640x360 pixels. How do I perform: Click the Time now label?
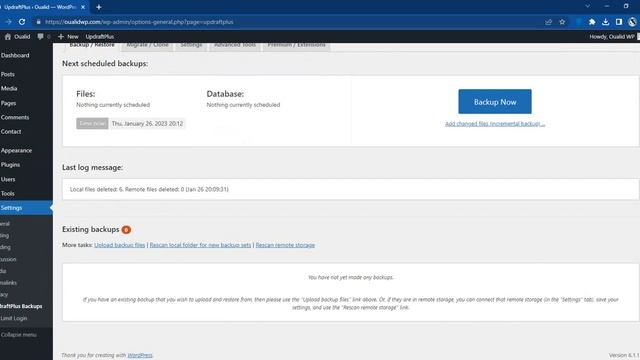[x=92, y=123]
